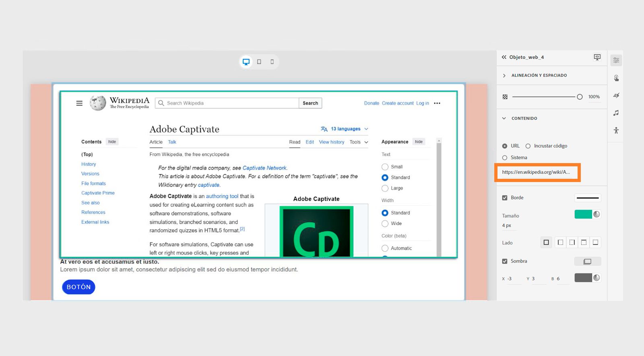The width and height of the screenshot is (644, 356).
Task: Click Adobe Captivate Cp logo image
Action: click(x=316, y=232)
